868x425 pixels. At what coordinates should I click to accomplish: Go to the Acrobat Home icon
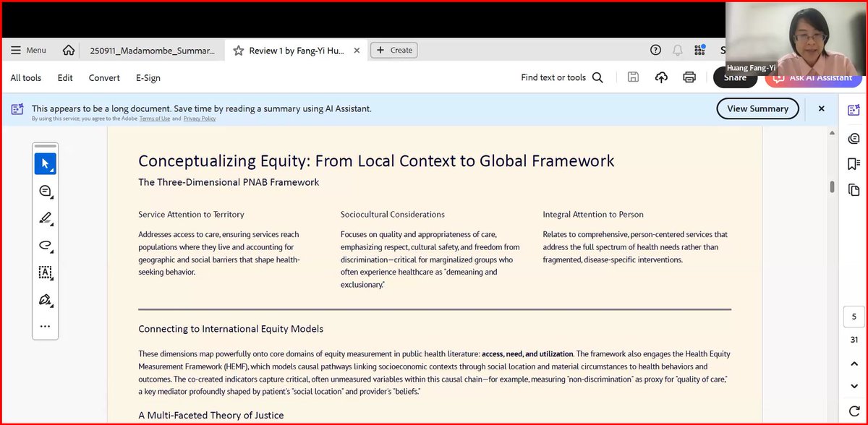pyautogui.click(x=69, y=51)
